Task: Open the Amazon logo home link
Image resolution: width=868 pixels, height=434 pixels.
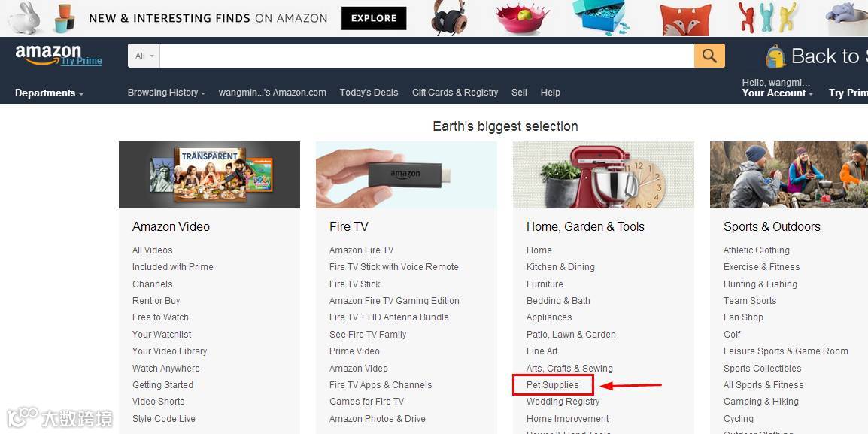Action: (48, 53)
